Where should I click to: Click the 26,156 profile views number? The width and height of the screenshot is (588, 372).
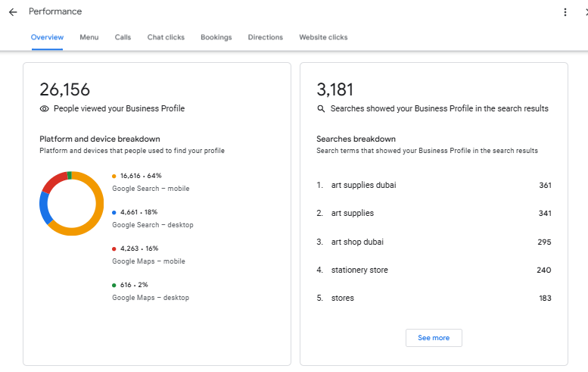coord(65,89)
